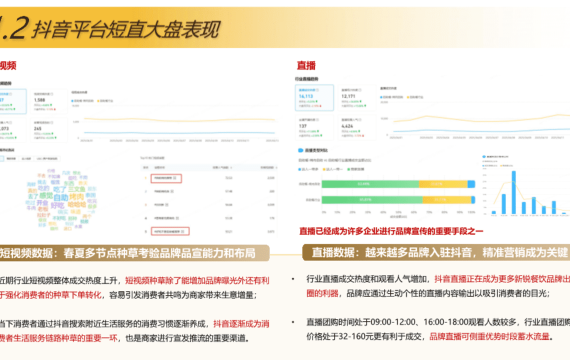Click yellow segment of bottom stacked bar
The image size is (570, 360).
pos(447,200)
